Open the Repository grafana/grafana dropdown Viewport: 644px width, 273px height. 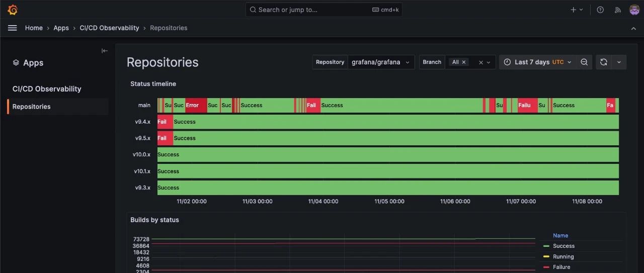click(x=381, y=62)
